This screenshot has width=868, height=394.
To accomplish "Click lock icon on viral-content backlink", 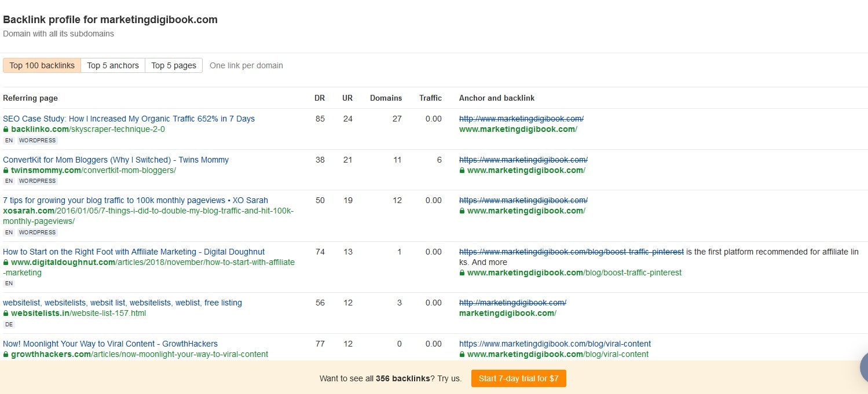I will coord(462,355).
